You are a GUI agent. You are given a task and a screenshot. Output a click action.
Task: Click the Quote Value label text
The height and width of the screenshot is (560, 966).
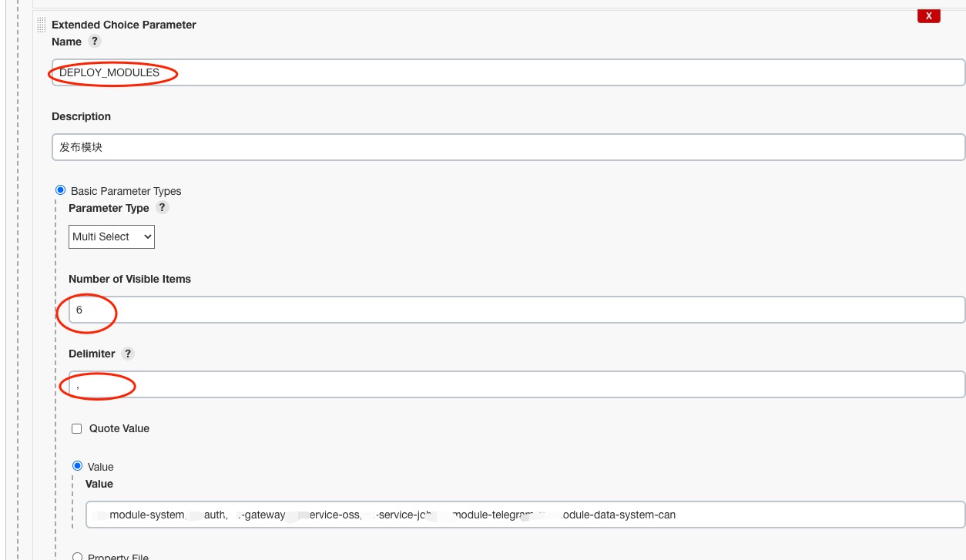coord(119,428)
